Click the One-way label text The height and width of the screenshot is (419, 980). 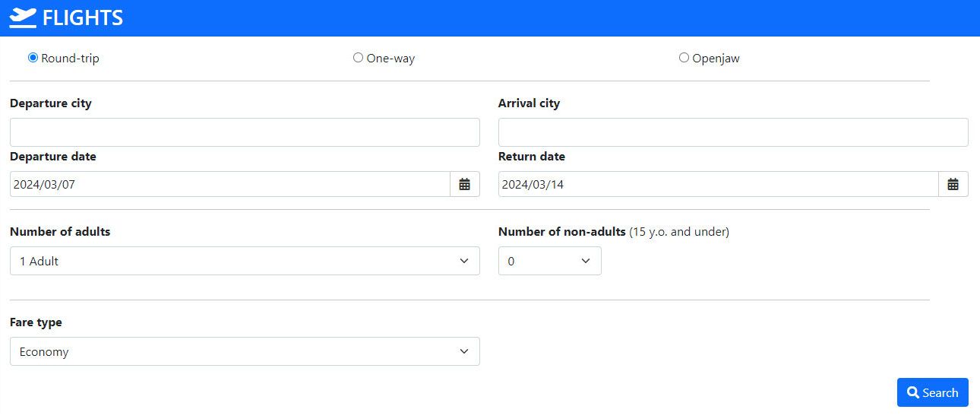[390, 59]
